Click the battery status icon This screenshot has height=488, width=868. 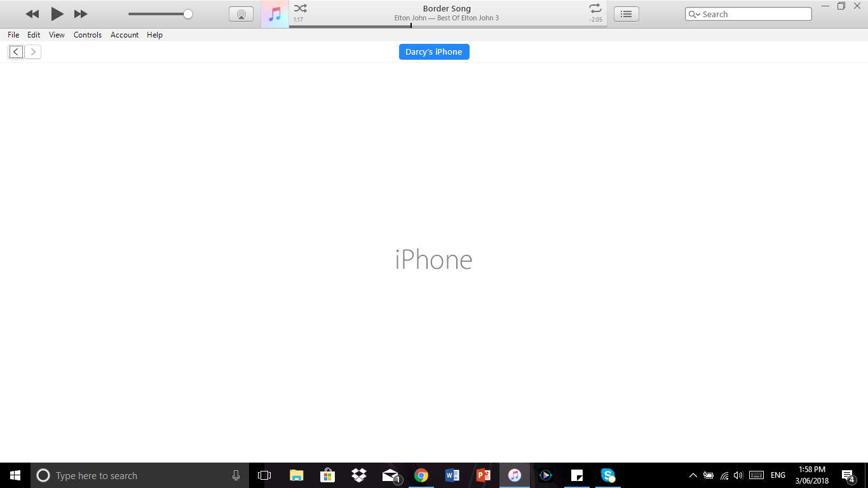pos(709,475)
